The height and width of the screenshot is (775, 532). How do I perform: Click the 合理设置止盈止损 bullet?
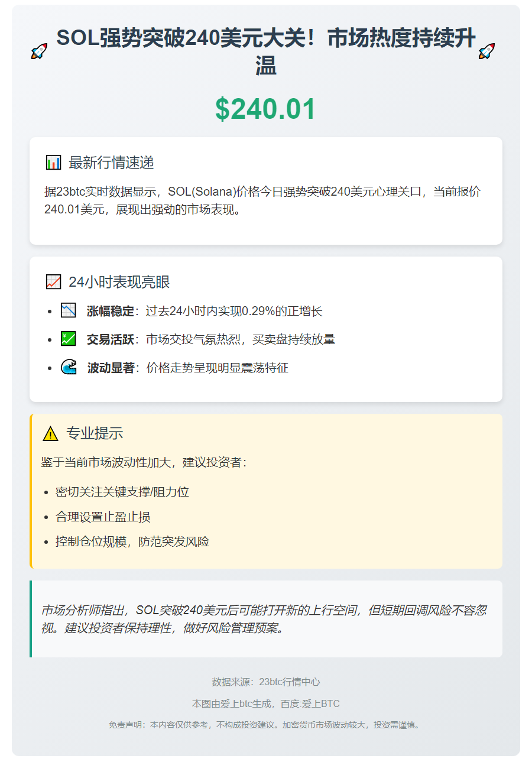[103, 517]
